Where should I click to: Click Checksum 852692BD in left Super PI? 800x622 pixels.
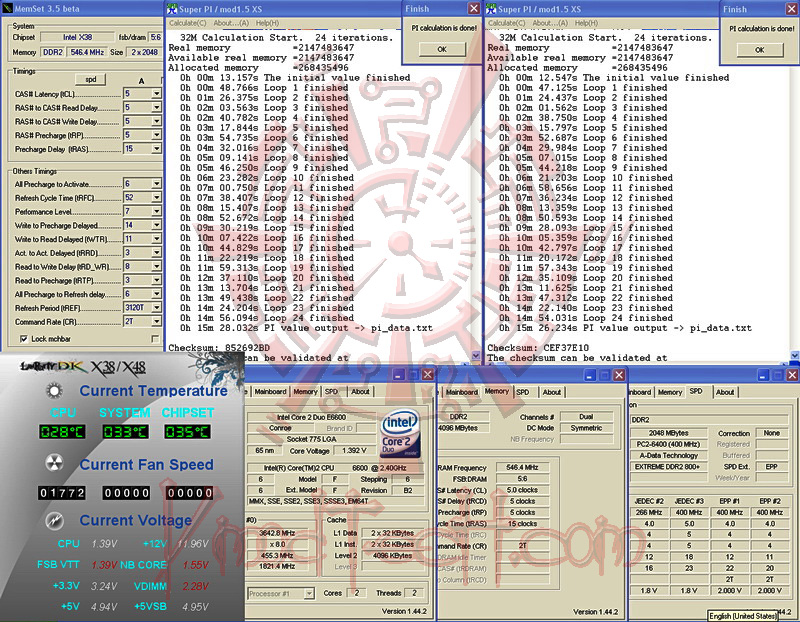click(x=219, y=348)
